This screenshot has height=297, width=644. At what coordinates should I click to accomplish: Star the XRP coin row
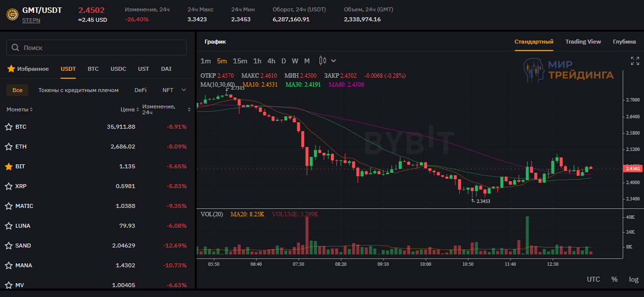pyautogui.click(x=8, y=186)
